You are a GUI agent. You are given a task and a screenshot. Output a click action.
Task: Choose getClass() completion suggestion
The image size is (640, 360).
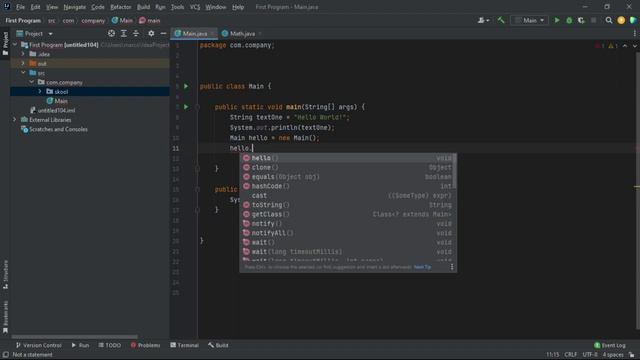[347, 214]
